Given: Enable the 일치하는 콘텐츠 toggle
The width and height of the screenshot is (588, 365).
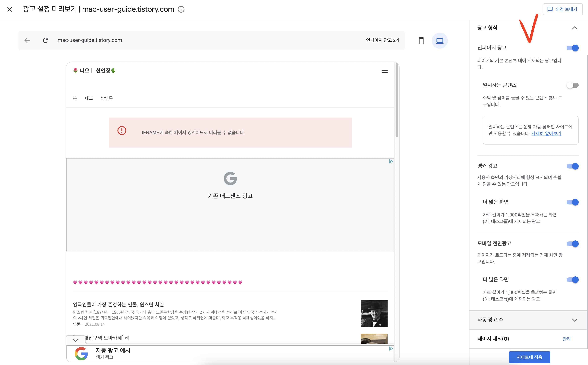Looking at the screenshot, I should (x=573, y=85).
